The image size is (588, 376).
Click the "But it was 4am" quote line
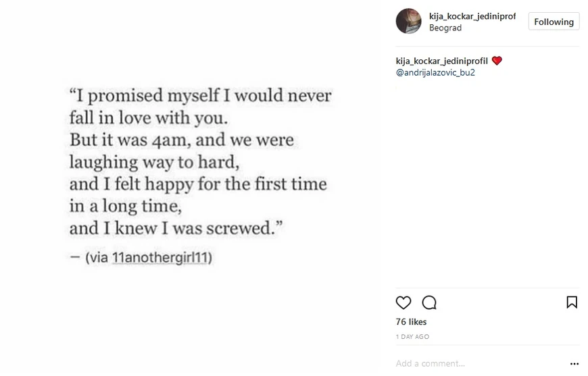pyautogui.click(x=181, y=140)
